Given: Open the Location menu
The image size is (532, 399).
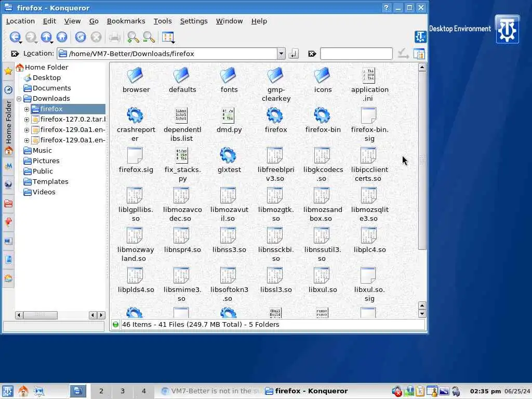Looking at the screenshot, I should 20,21.
